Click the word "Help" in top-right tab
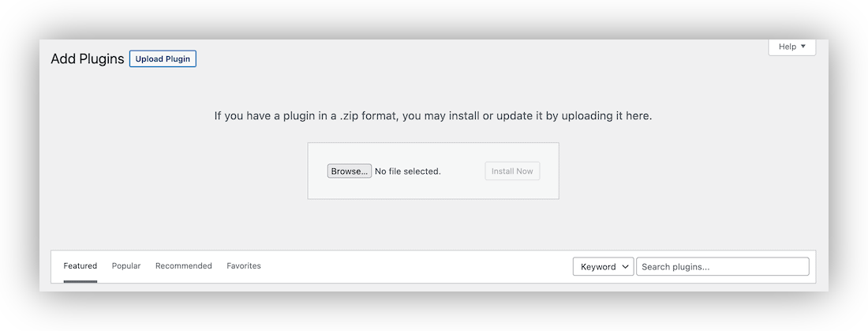 coord(788,47)
